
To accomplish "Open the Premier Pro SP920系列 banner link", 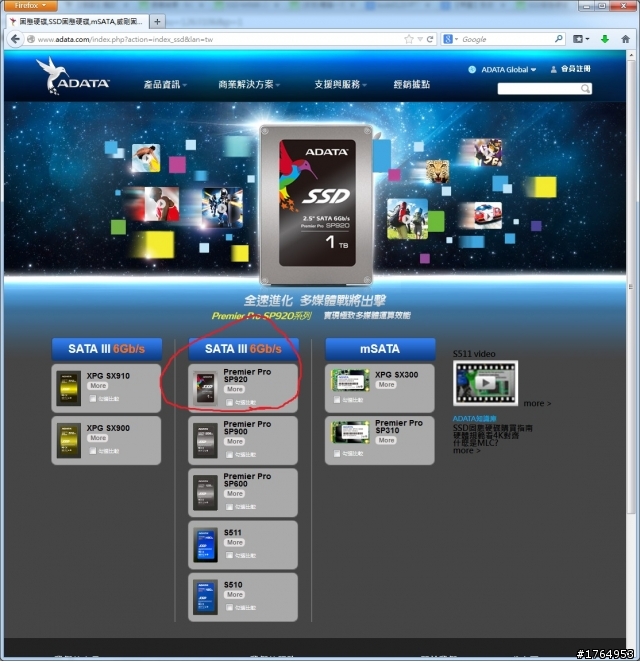I will tap(262, 316).
